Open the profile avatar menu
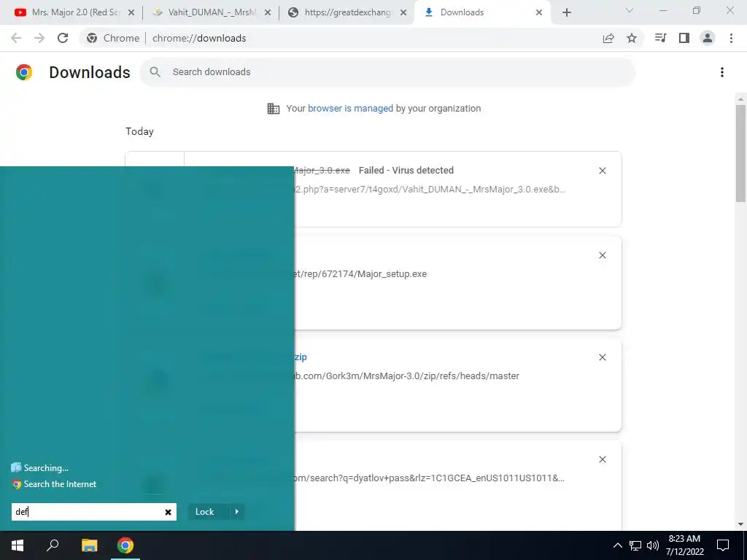The height and width of the screenshot is (560, 747). click(708, 38)
